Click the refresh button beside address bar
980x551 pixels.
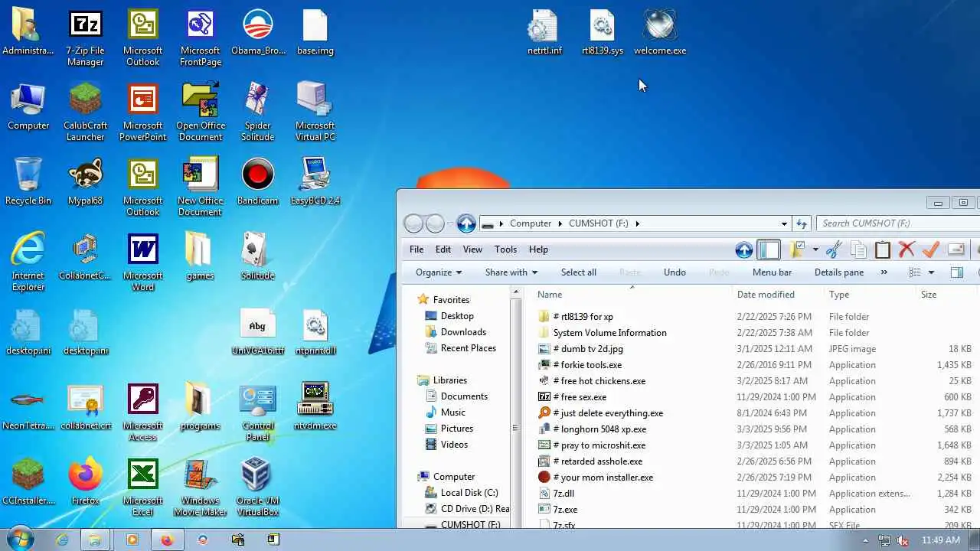[802, 223]
